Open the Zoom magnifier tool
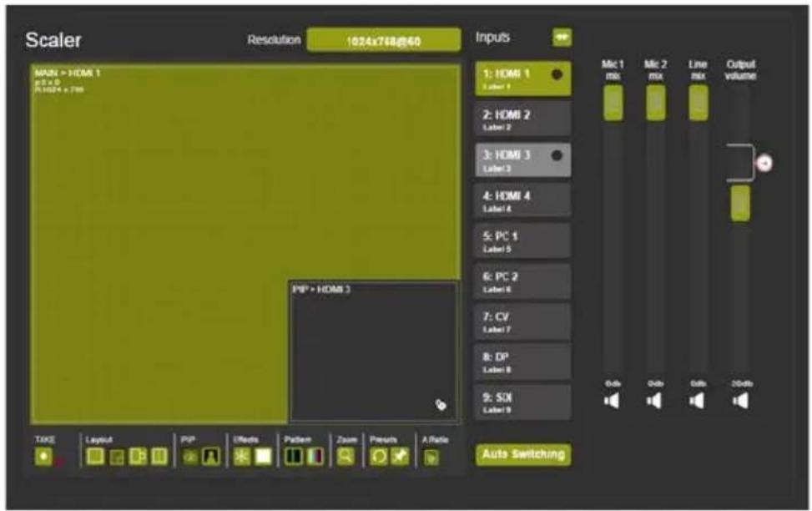This screenshot has height=511, width=812. coord(345,457)
